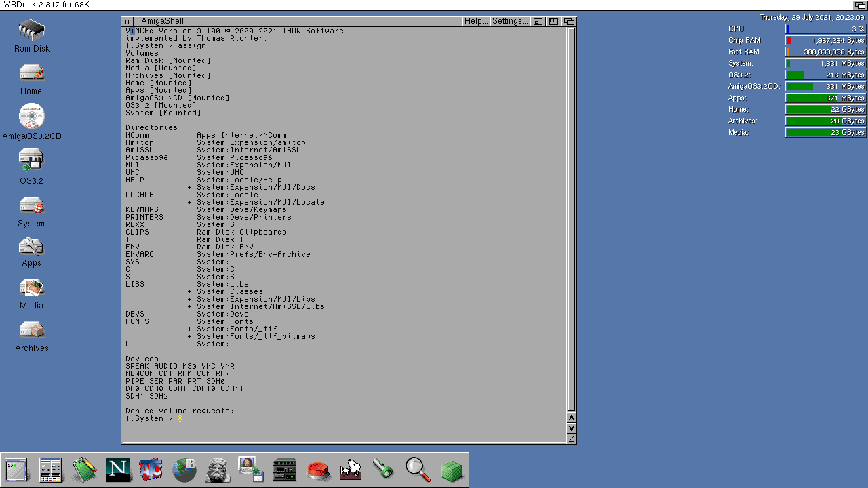Click the 'DF0 CDH0 CDH1 CDH10 CDH11' devices line
Viewport: 868px width, 488px height.
[184, 388]
